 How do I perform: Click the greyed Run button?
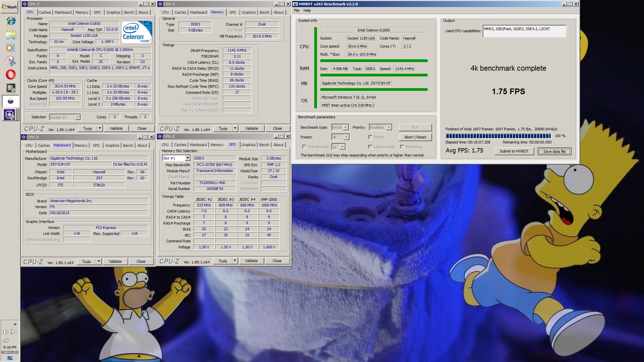(415, 127)
